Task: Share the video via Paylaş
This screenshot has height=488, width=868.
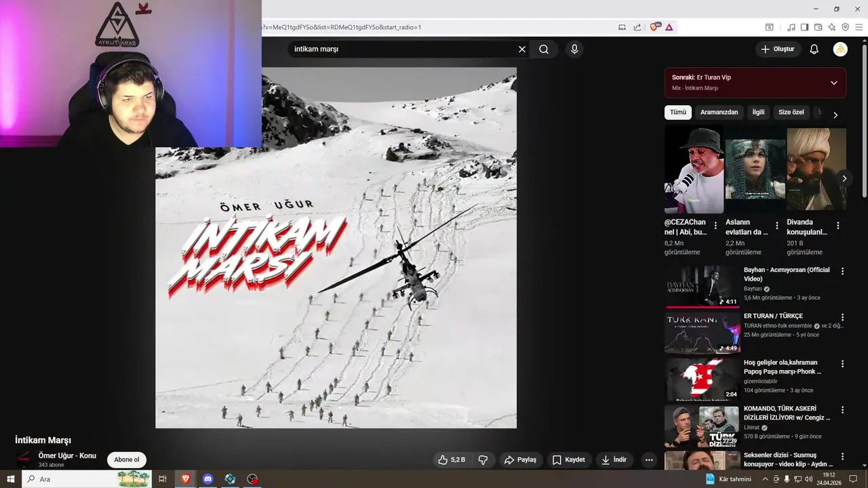Action: pos(521,460)
